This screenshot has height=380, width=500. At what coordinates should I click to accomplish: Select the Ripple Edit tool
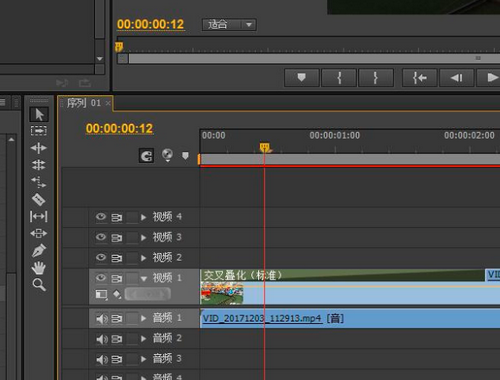39,148
